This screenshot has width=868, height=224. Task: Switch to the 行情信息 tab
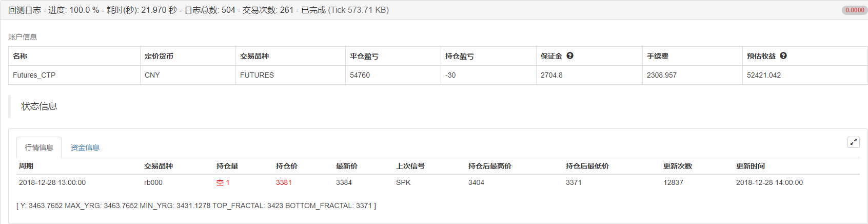click(x=39, y=147)
